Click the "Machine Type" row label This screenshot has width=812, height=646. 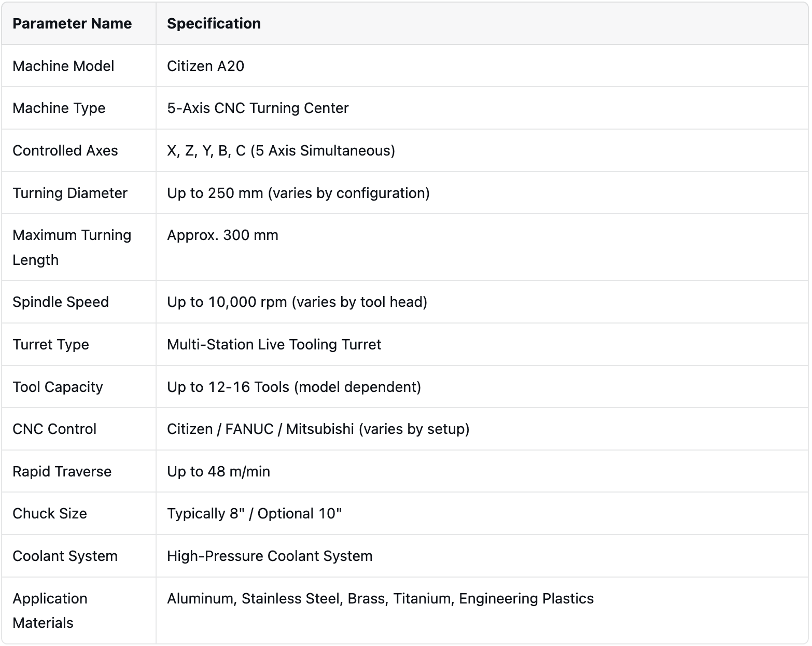click(59, 108)
